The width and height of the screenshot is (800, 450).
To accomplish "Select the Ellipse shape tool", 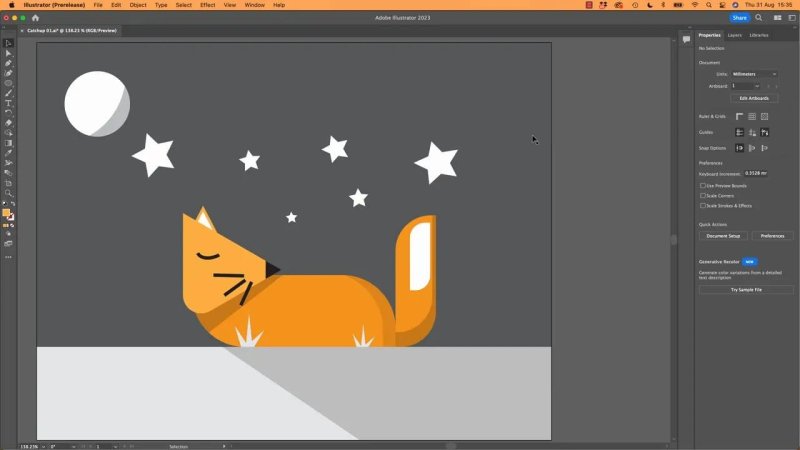I will (x=8, y=83).
